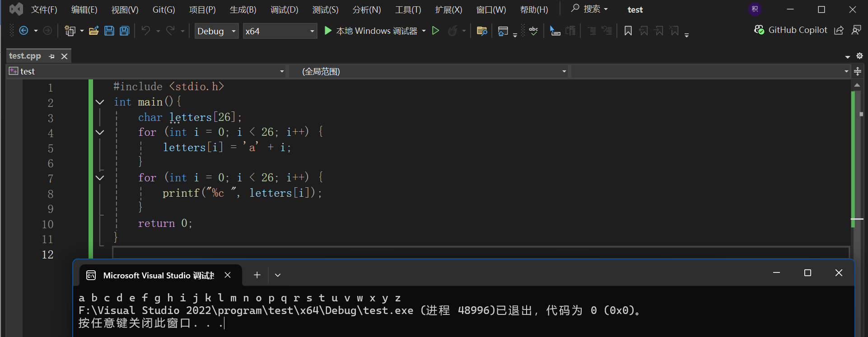Open the 工具(T) menu
This screenshot has width=868, height=337.
click(x=408, y=9)
